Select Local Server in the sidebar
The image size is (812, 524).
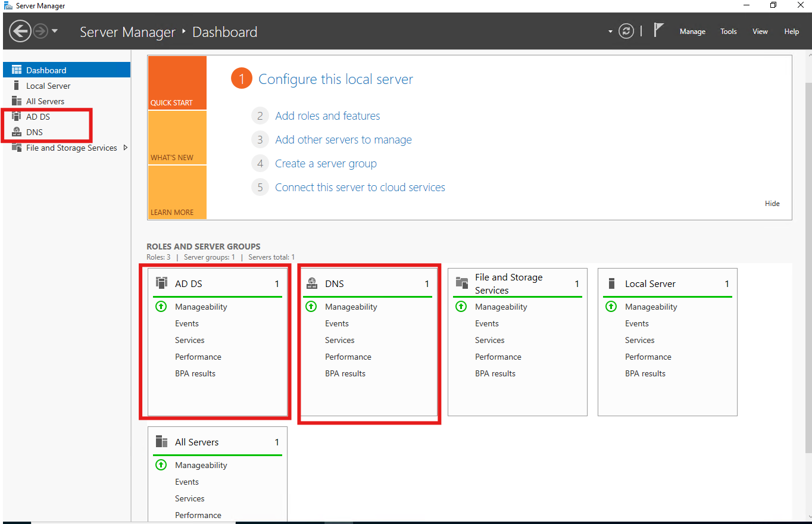point(67,86)
